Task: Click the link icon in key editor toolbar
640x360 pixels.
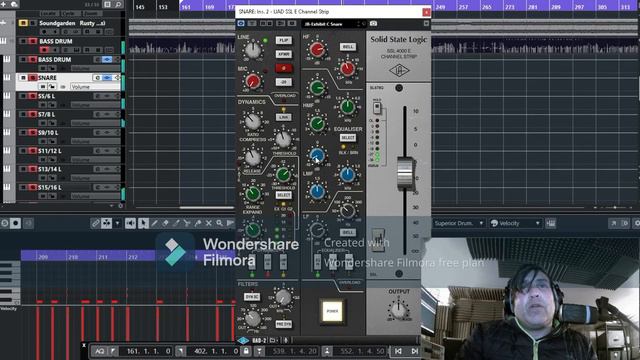Action: [95, 223]
